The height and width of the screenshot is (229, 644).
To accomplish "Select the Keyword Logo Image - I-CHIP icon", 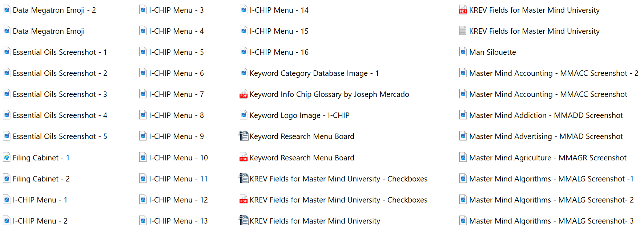I will pos(243,115).
